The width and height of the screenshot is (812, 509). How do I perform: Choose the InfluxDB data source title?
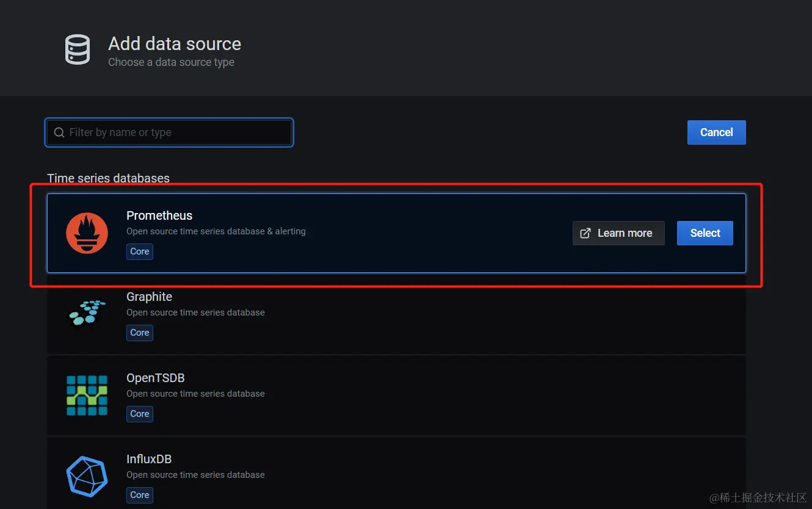coord(149,459)
